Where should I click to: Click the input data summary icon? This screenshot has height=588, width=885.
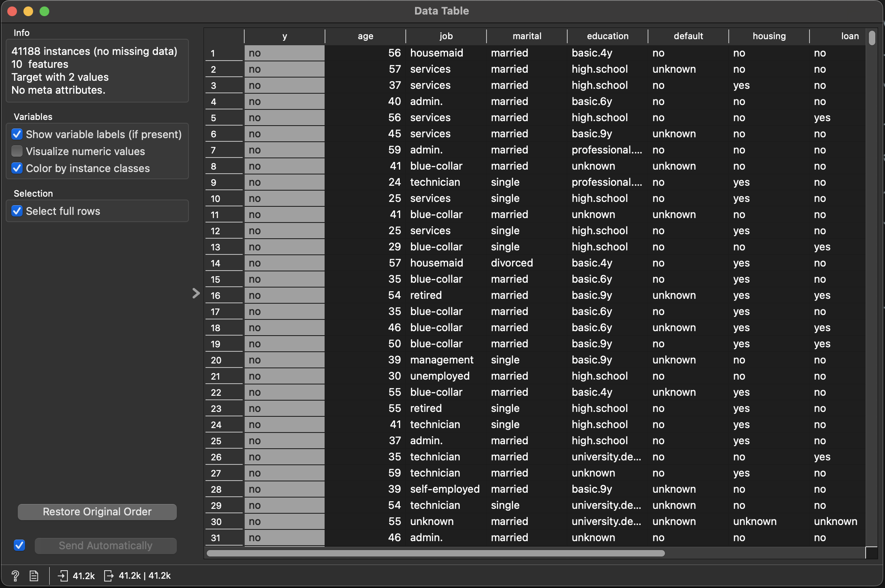[63, 575]
